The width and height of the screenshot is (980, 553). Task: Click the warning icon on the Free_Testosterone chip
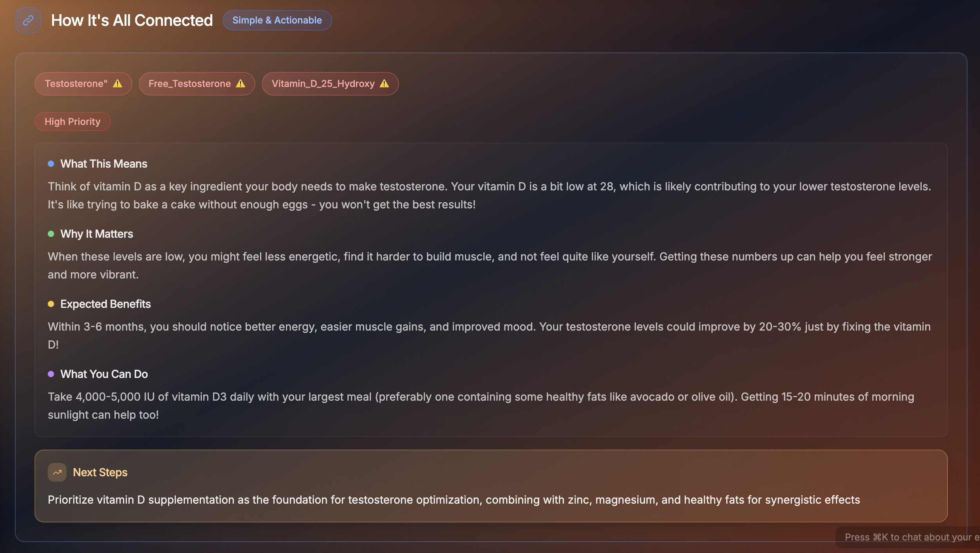click(x=240, y=84)
